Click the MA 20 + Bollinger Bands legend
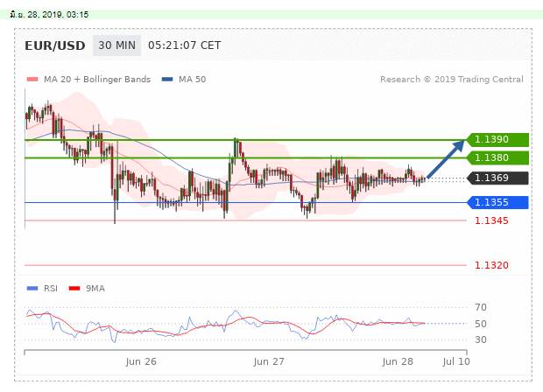 (97, 80)
